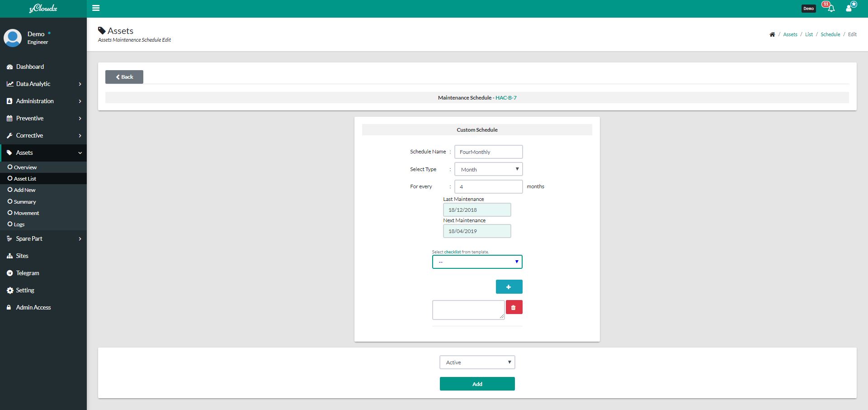The image size is (868, 410).
Task: Click the hamburger menu icon
Action: (x=96, y=8)
